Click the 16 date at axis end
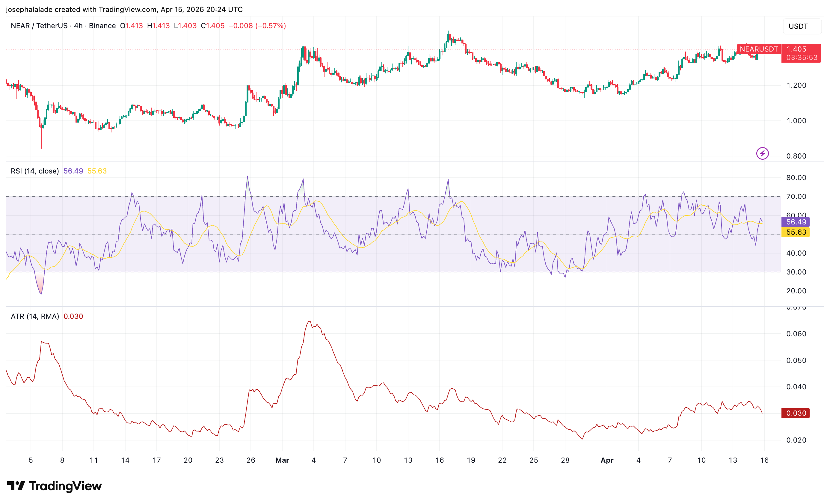830x504 pixels. pyautogui.click(x=764, y=460)
